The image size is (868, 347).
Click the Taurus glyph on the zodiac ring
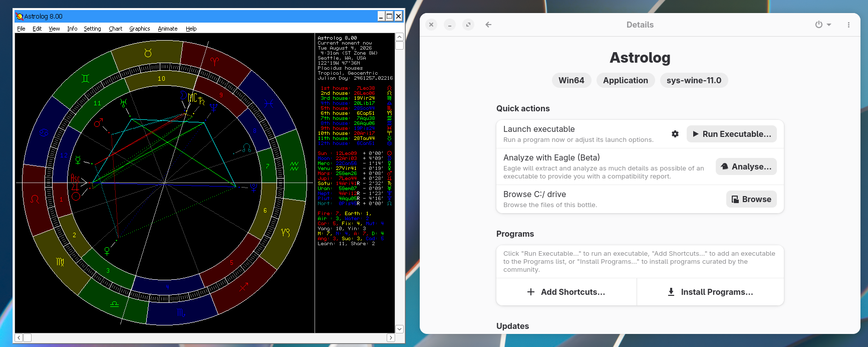pyautogui.click(x=148, y=53)
